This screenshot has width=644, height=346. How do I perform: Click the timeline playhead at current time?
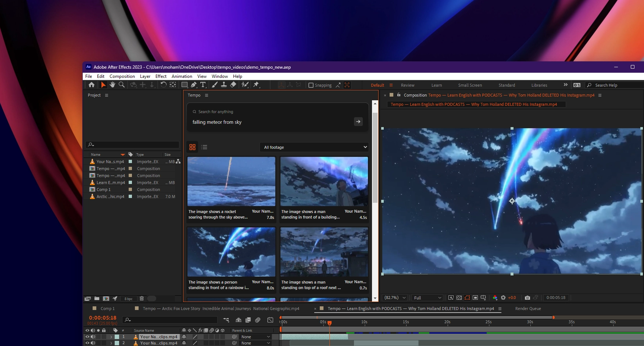(x=330, y=323)
